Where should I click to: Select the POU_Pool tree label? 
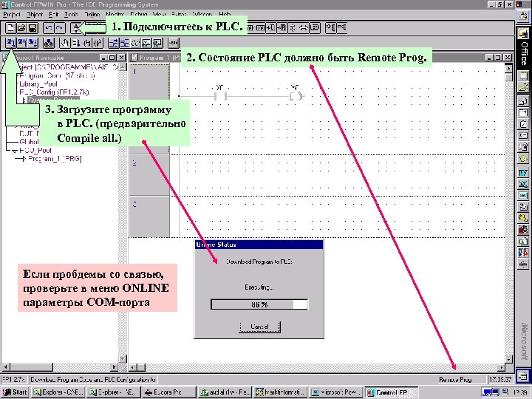(x=35, y=150)
